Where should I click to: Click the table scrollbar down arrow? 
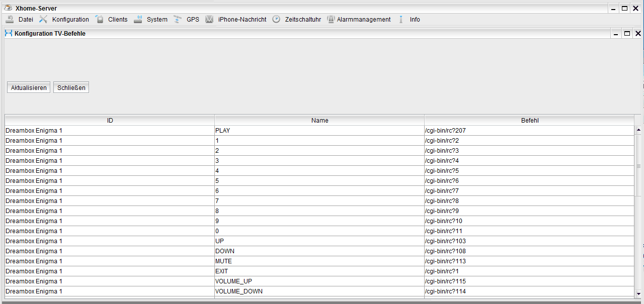pos(638,293)
